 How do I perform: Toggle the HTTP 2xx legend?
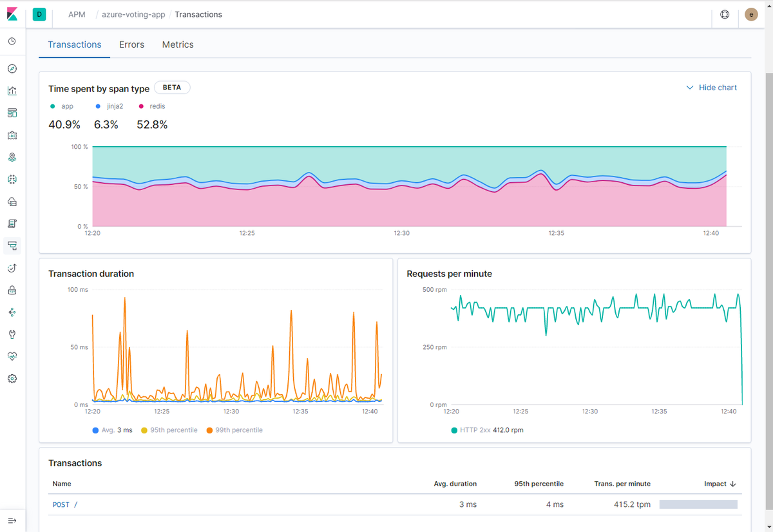pyautogui.click(x=488, y=430)
